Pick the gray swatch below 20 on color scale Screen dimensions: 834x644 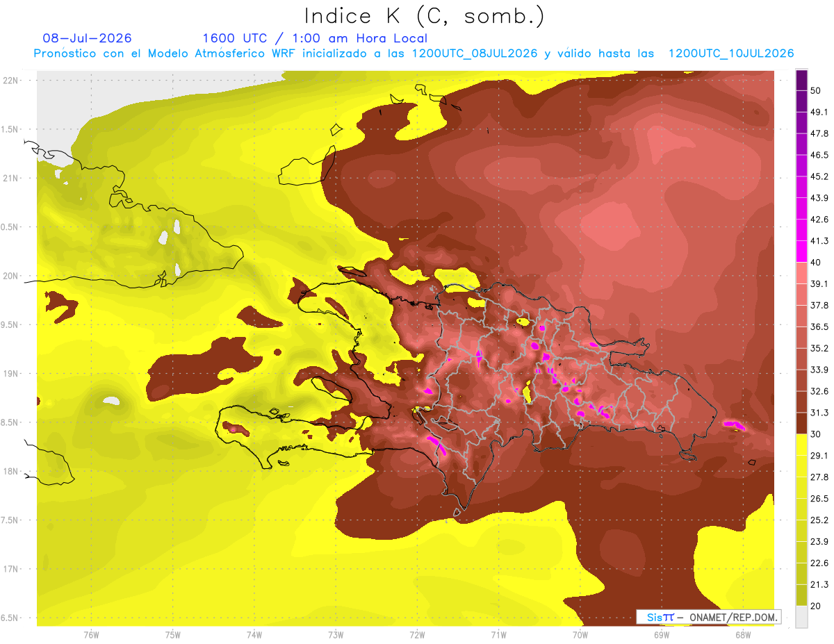801,617
